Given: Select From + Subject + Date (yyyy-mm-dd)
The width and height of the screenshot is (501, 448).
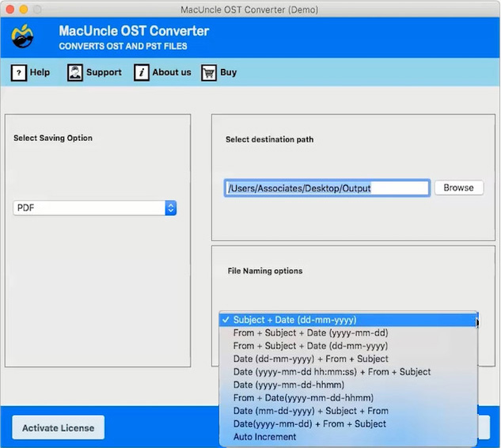Looking at the screenshot, I should pyautogui.click(x=348, y=333).
